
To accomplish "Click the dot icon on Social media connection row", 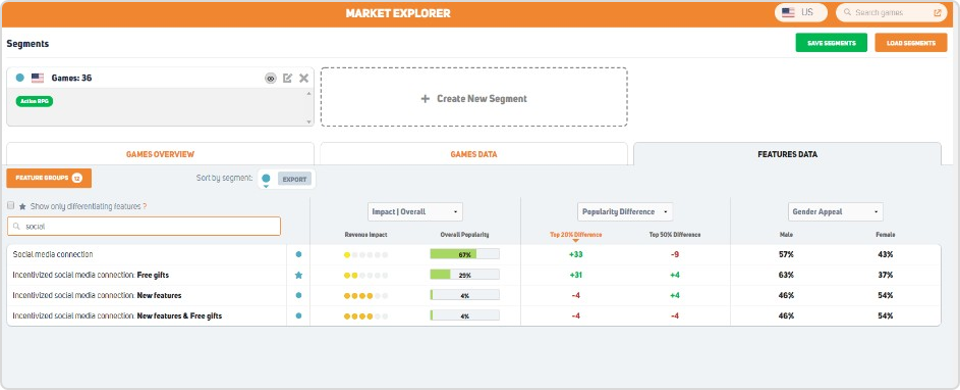I will click(298, 254).
